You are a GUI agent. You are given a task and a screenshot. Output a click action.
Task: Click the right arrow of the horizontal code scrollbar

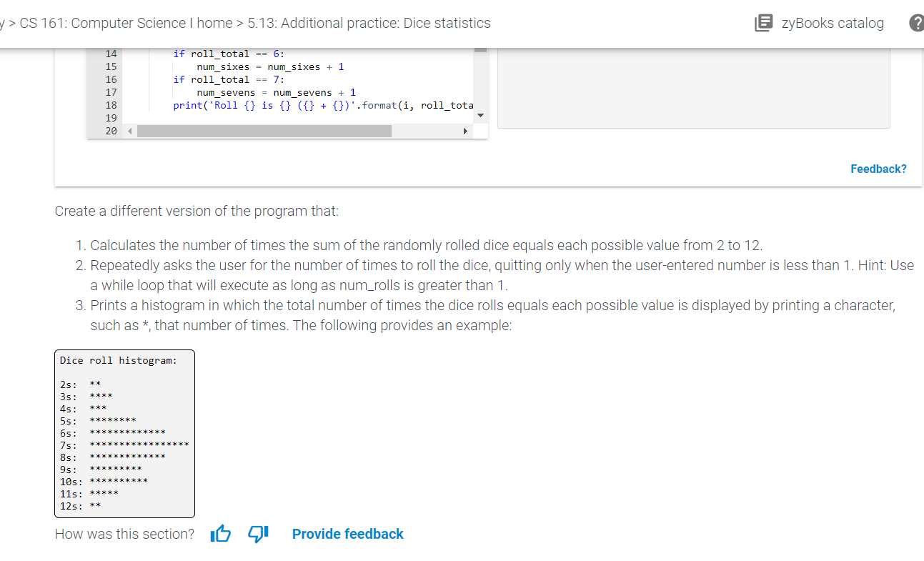point(466,131)
